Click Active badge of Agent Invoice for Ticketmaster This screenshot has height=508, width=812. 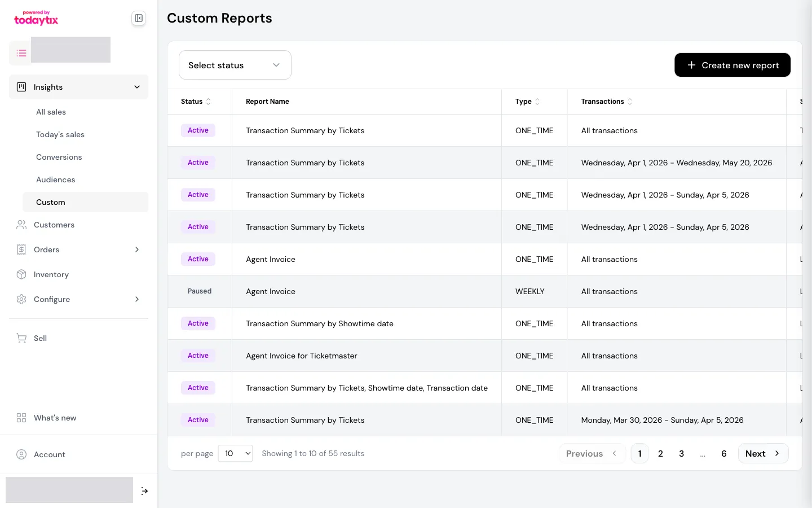point(198,356)
